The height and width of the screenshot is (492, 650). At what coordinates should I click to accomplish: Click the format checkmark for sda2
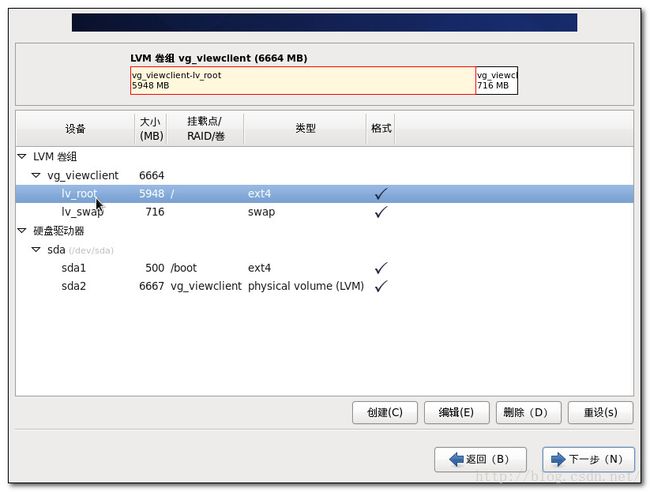[381, 286]
